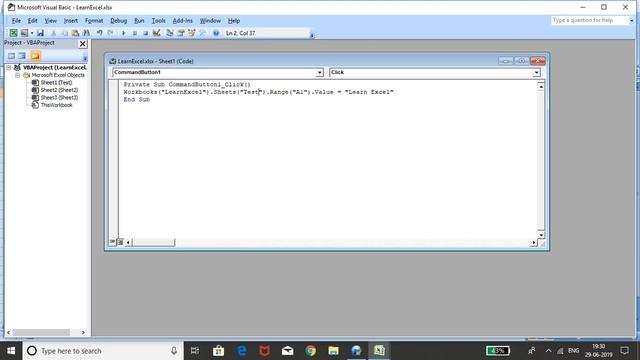Open the help question box dropdown arrow

click(631, 20)
